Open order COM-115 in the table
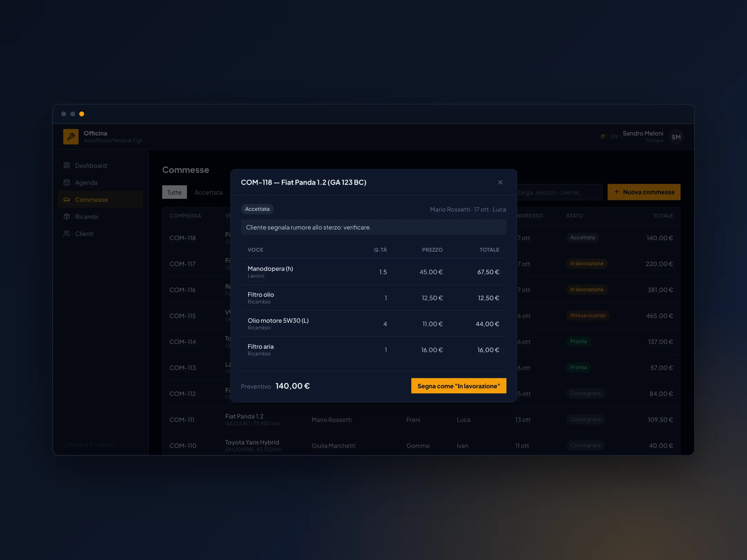 [x=182, y=316]
